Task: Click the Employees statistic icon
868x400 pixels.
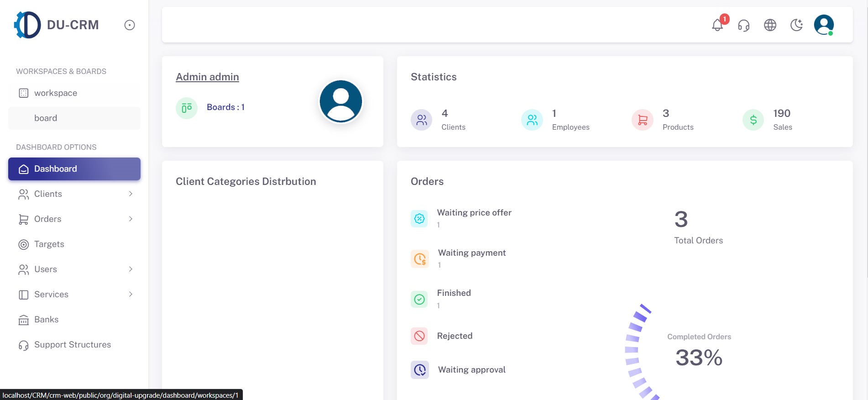Action: [x=532, y=120]
